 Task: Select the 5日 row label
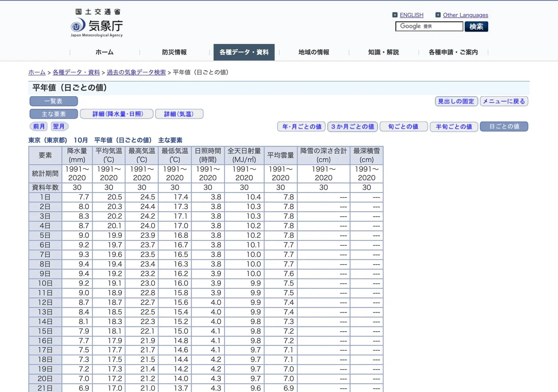tap(45, 235)
